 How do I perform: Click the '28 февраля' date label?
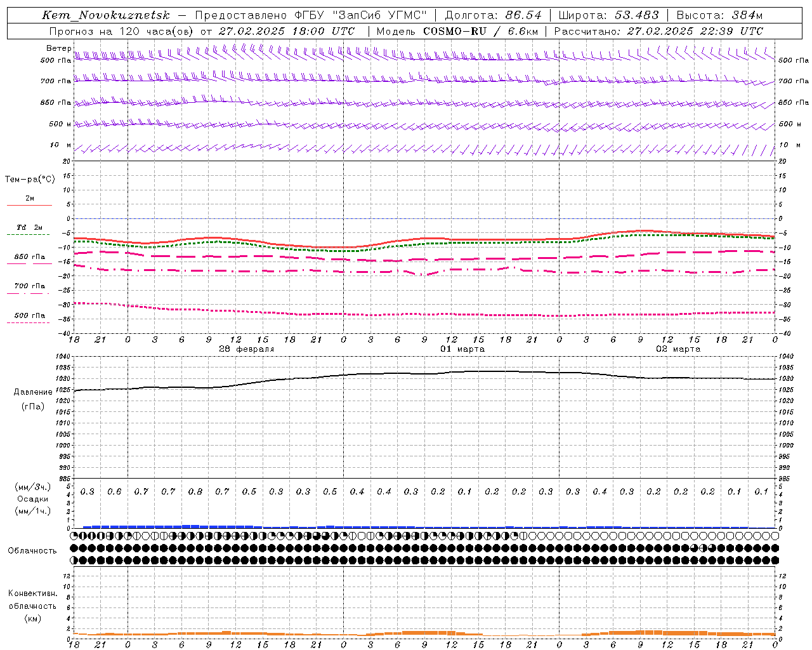[247, 349]
